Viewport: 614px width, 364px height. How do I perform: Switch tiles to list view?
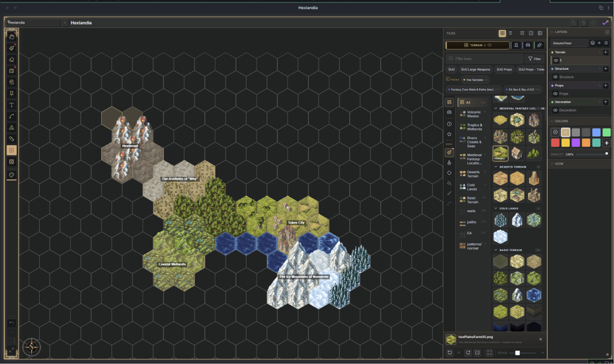click(x=511, y=33)
